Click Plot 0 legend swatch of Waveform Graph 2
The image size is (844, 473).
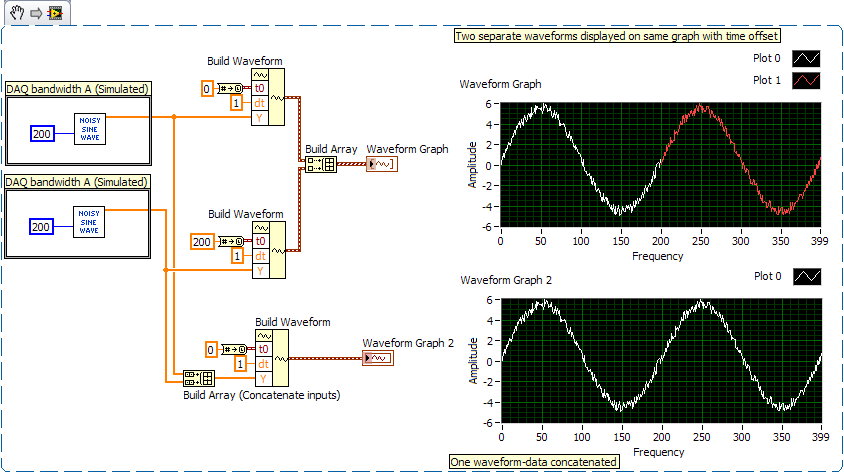[x=807, y=277]
